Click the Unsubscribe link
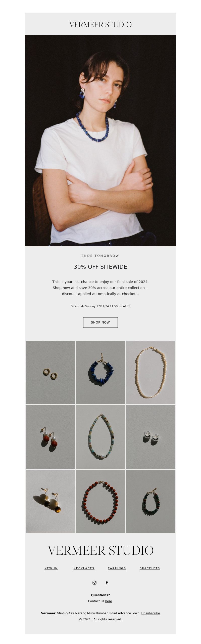201x644 pixels. [150, 613]
